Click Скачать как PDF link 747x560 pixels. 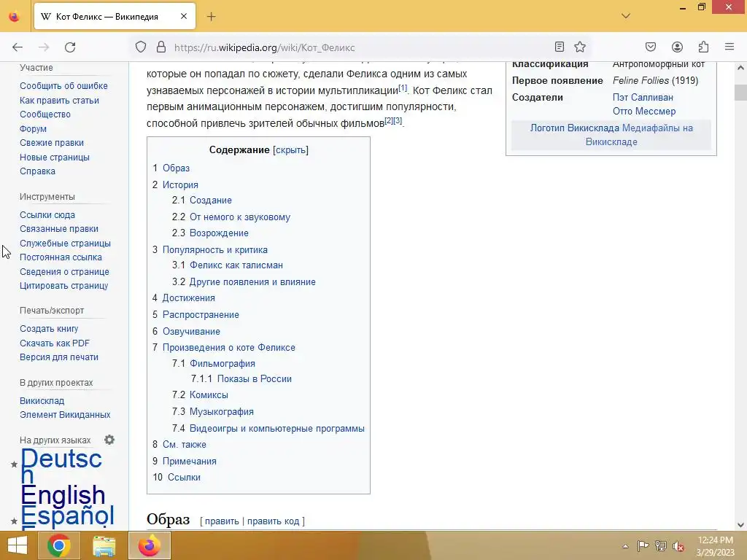pos(54,343)
